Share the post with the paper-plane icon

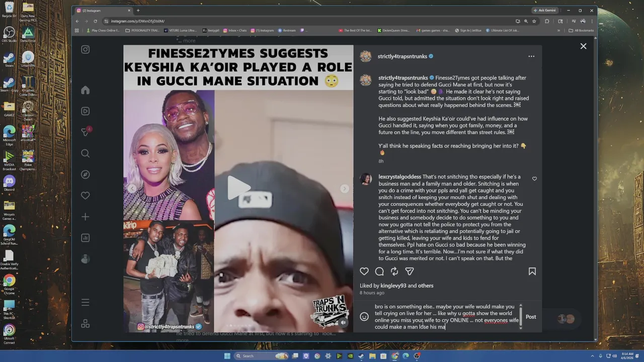click(410, 271)
